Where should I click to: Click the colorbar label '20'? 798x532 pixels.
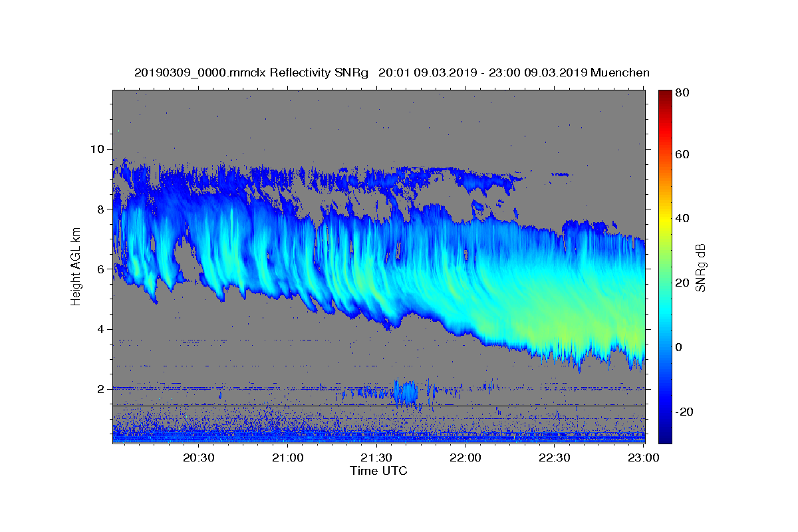click(x=683, y=283)
